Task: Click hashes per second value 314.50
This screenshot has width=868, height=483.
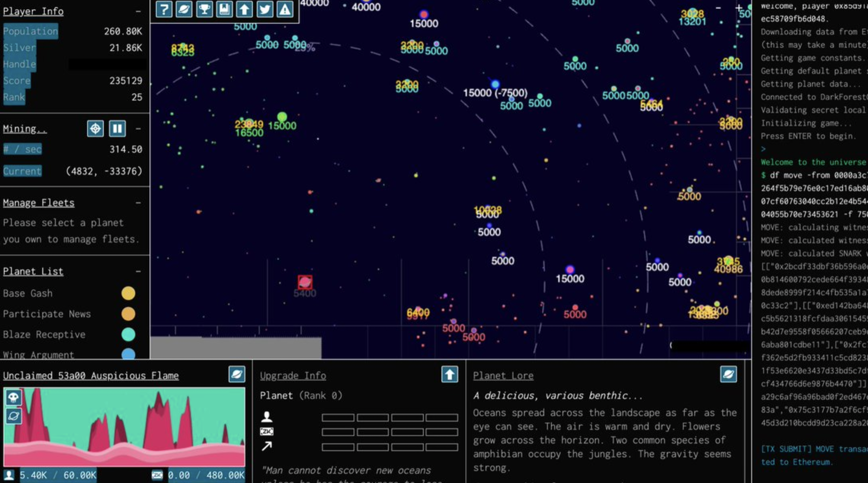Action: [126, 149]
